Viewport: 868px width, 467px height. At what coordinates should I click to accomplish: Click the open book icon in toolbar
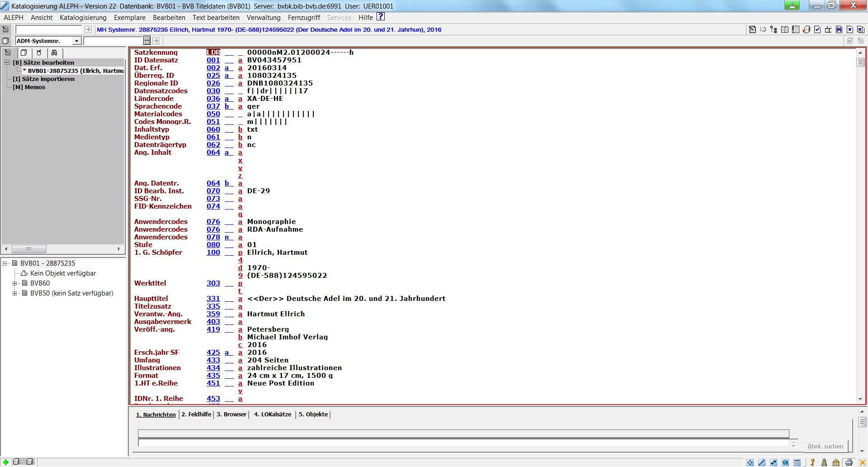click(785, 29)
